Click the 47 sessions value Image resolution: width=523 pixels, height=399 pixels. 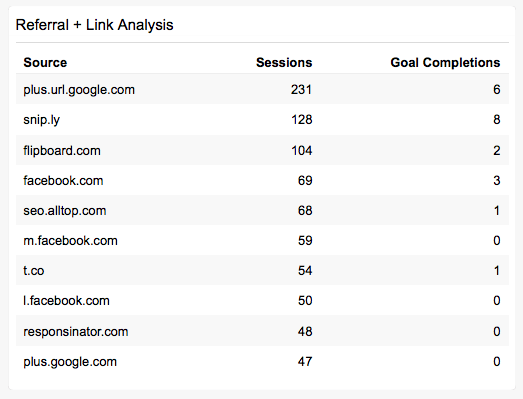click(x=305, y=361)
